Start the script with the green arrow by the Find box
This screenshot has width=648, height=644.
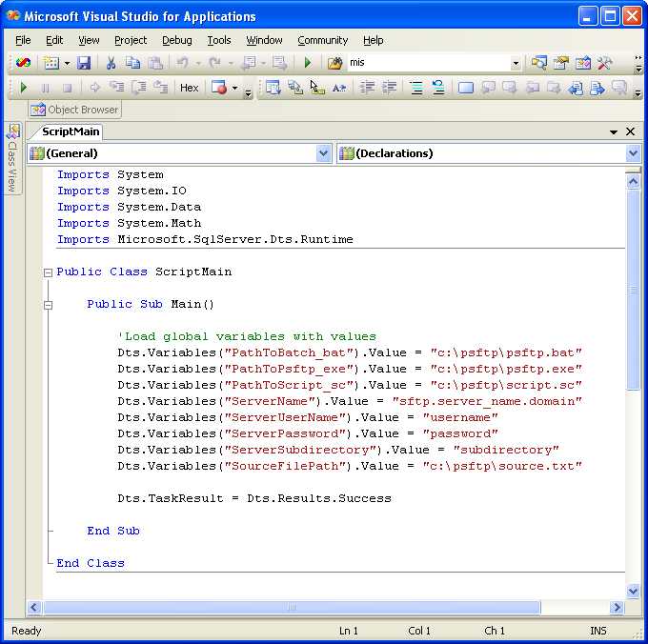click(x=307, y=63)
